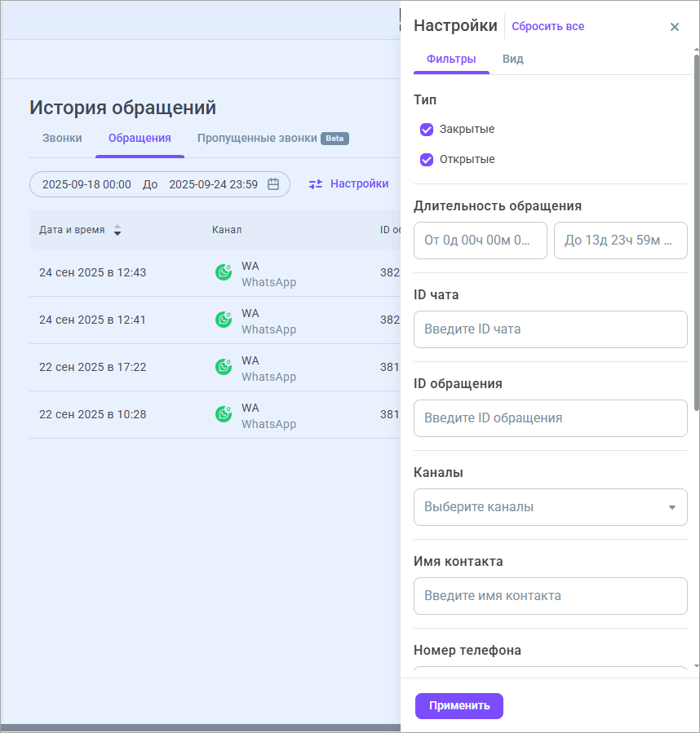Image resolution: width=700 pixels, height=733 pixels.
Task: Sort by date and time column arrows
Action: [117, 230]
